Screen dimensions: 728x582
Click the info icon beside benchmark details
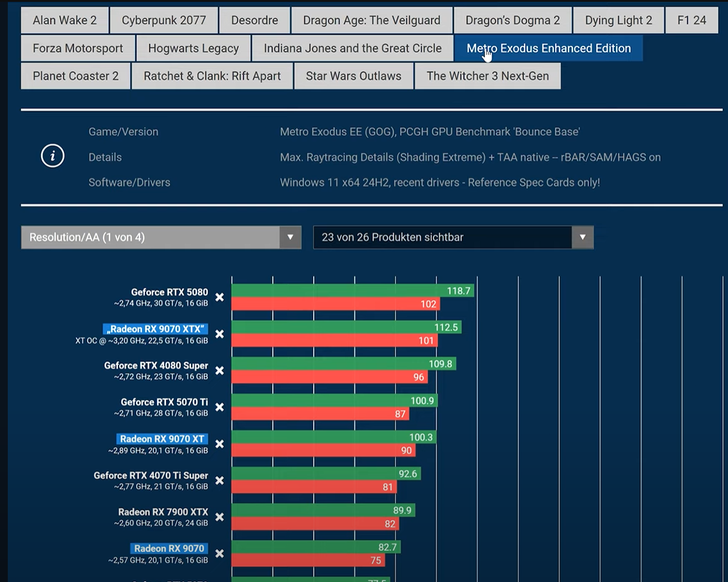coord(53,157)
